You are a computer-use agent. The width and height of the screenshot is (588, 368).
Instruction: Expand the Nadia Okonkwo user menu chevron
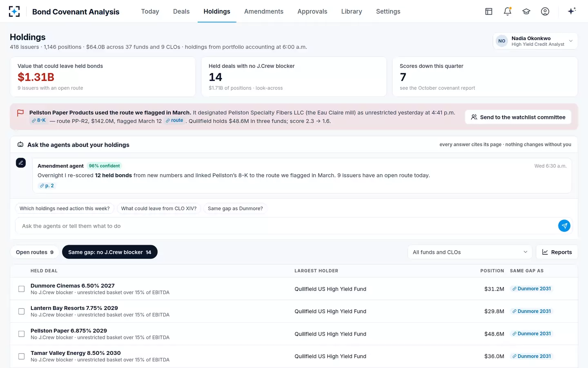571,41
